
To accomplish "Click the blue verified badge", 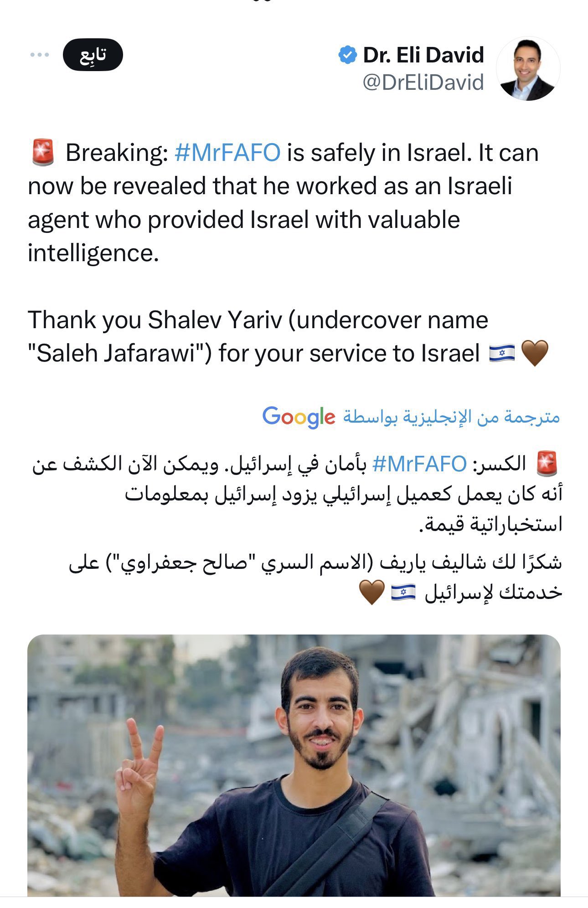I will 347,55.
